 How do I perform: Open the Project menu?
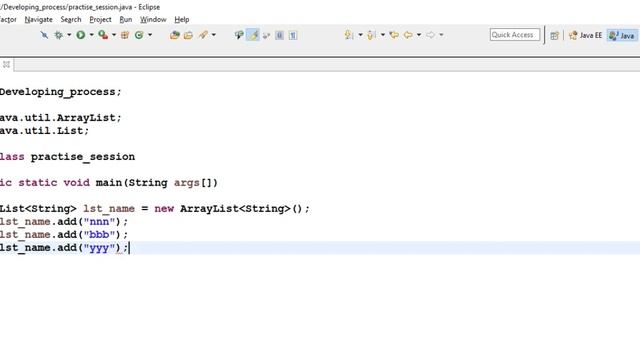[x=100, y=20]
